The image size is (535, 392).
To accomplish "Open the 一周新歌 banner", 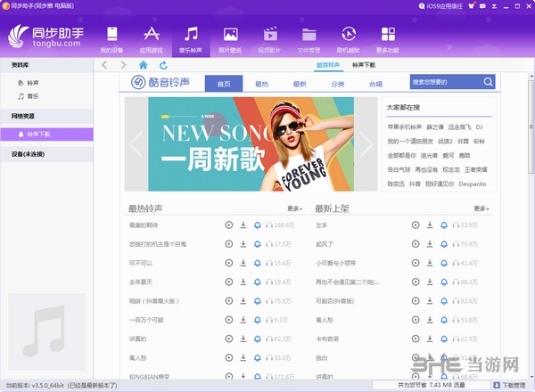I will (251, 144).
